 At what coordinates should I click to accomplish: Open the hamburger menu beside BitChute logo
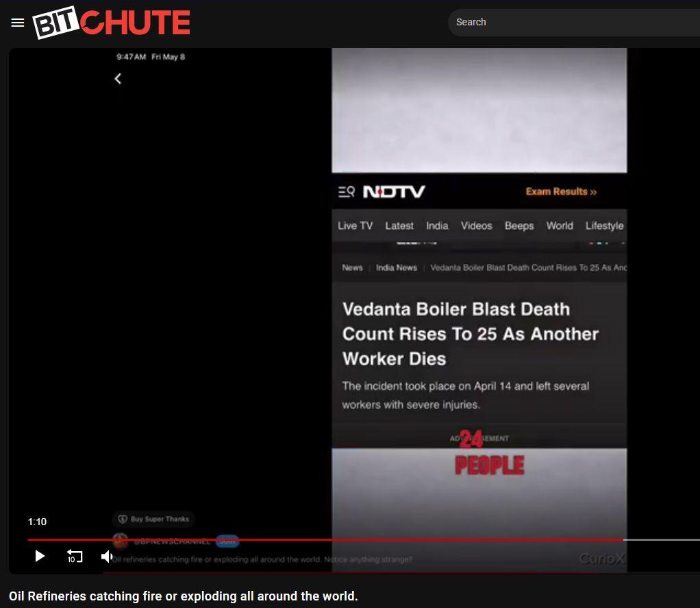pyautogui.click(x=17, y=23)
